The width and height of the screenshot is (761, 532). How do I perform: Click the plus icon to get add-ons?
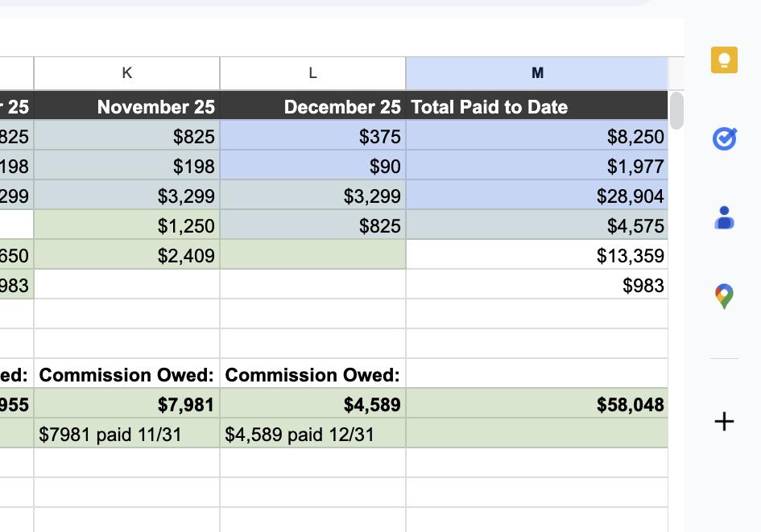[x=723, y=421]
